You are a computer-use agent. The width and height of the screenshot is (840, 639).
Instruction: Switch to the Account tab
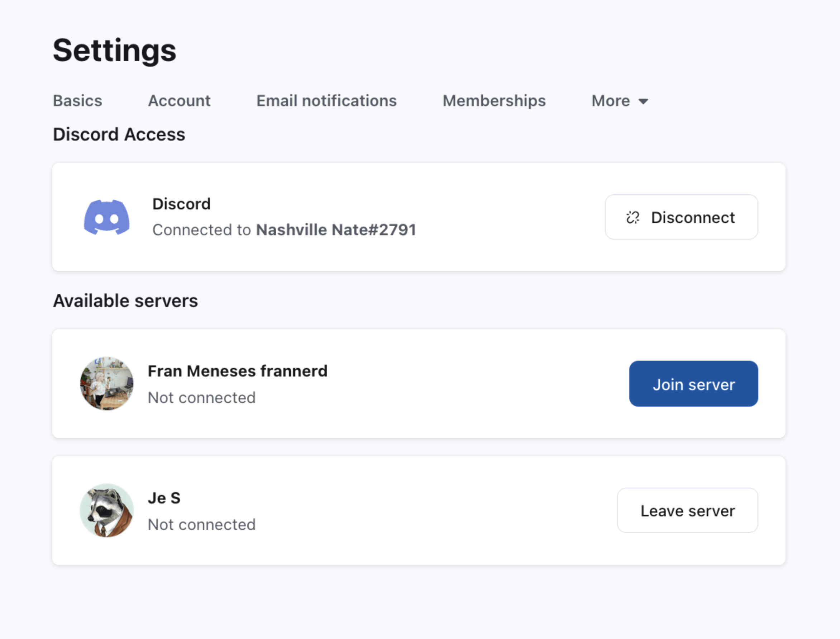pyautogui.click(x=179, y=101)
